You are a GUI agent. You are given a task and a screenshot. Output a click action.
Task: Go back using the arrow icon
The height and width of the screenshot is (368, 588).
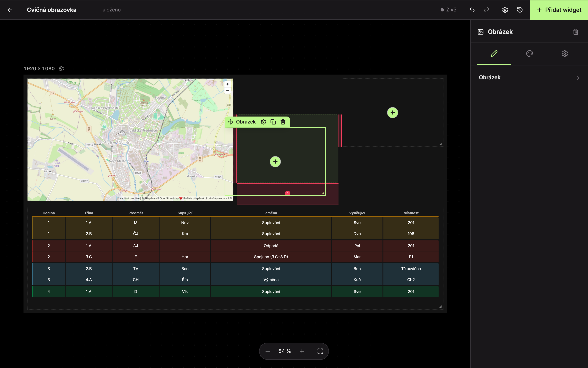10,10
